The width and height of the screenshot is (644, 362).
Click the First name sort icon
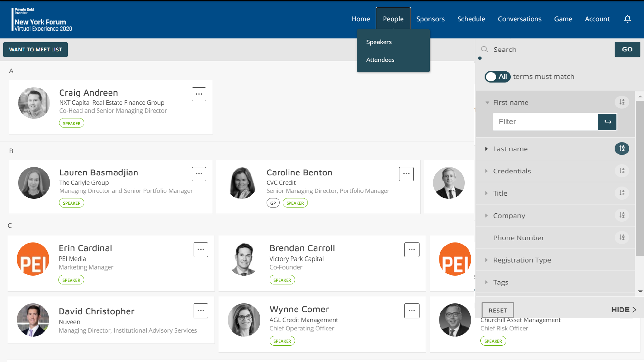click(x=621, y=102)
